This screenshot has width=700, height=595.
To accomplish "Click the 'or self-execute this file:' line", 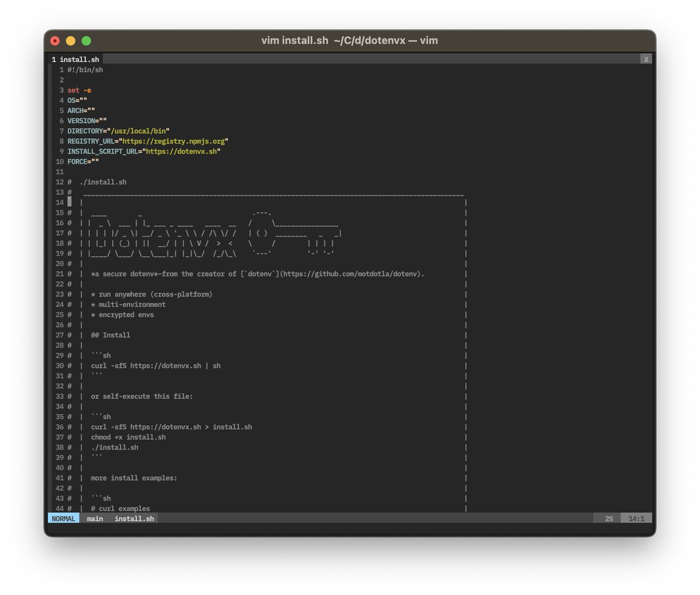I will pos(142,397).
